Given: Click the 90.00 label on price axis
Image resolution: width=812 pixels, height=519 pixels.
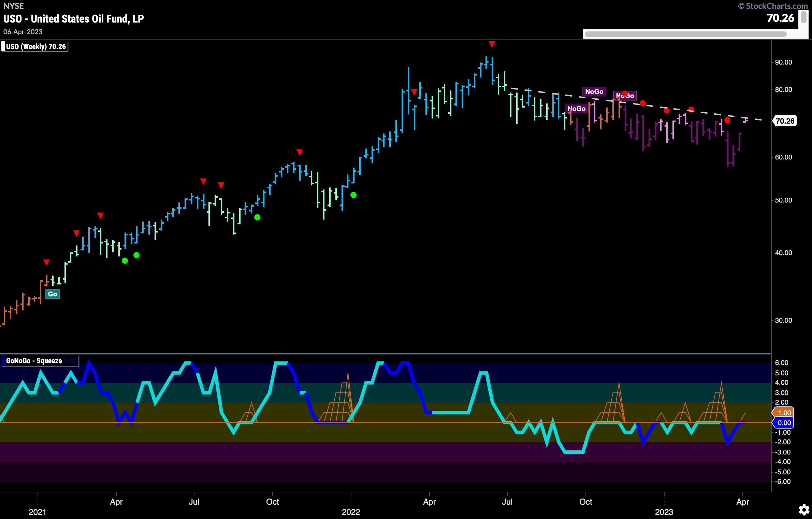Looking at the screenshot, I should (783, 62).
